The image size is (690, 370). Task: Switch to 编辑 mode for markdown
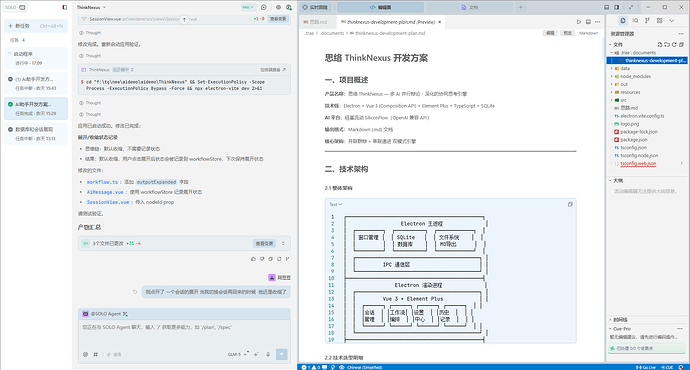click(550, 33)
